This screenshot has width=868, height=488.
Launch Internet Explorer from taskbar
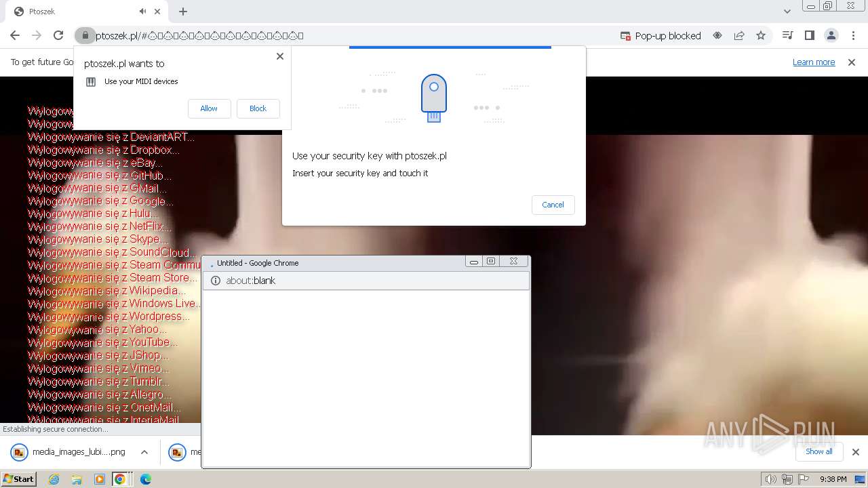[54, 479]
